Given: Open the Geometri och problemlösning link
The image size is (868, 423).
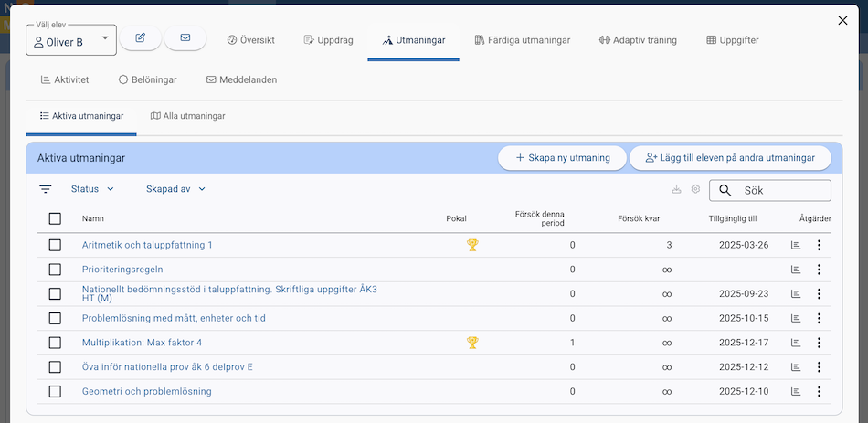Looking at the screenshot, I should [146, 391].
